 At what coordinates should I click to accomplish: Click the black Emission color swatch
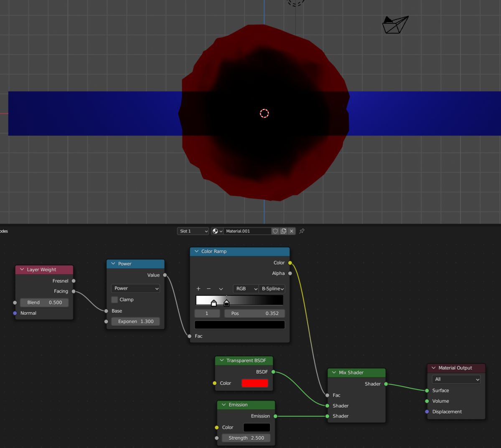coord(257,427)
